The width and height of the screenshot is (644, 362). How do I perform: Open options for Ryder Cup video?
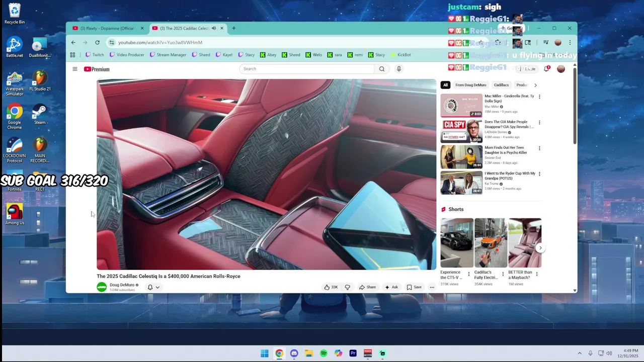tap(539, 174)
